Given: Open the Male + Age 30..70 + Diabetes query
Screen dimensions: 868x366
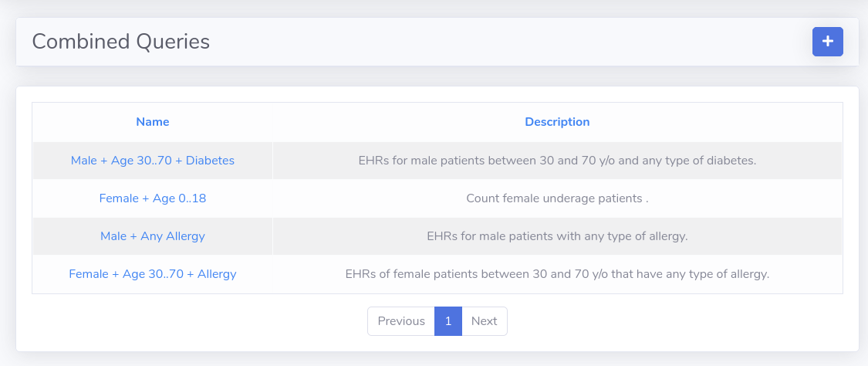Looking at the screenshot, I should [152, 161].
